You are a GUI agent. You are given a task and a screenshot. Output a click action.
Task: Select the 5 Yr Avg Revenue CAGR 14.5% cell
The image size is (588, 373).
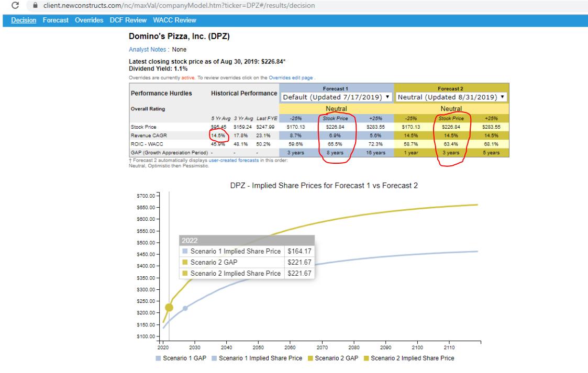coord(218,135)
